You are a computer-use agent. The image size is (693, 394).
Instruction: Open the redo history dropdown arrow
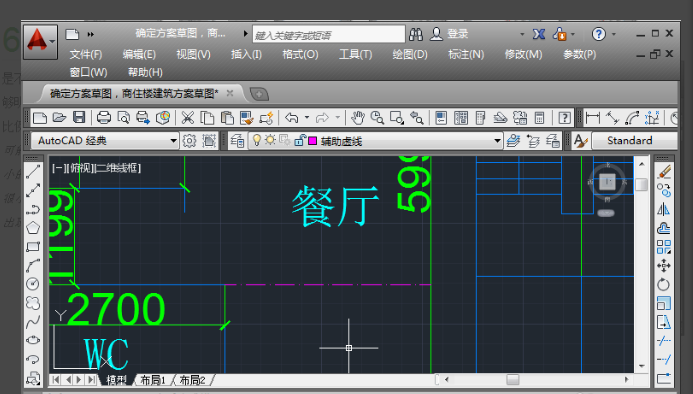tap(338, 118)
